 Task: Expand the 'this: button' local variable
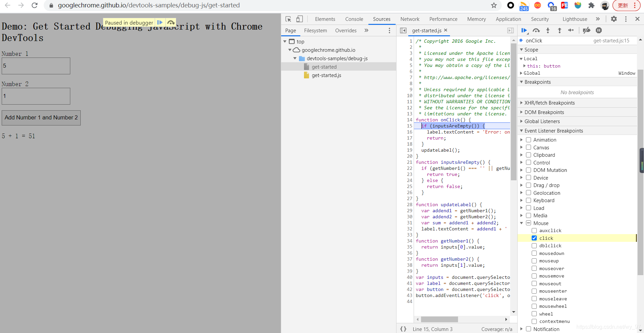[x=525, y=66]
